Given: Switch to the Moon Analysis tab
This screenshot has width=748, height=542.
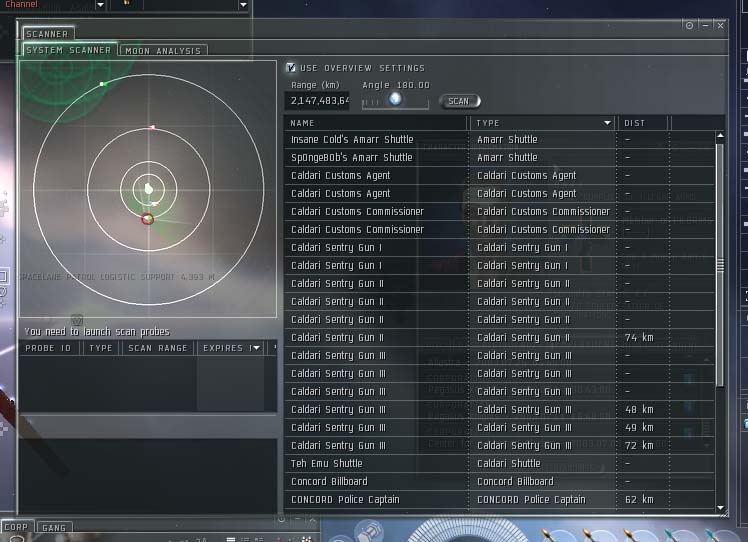Looking at the screenshot, I should (x=164, y=50).
